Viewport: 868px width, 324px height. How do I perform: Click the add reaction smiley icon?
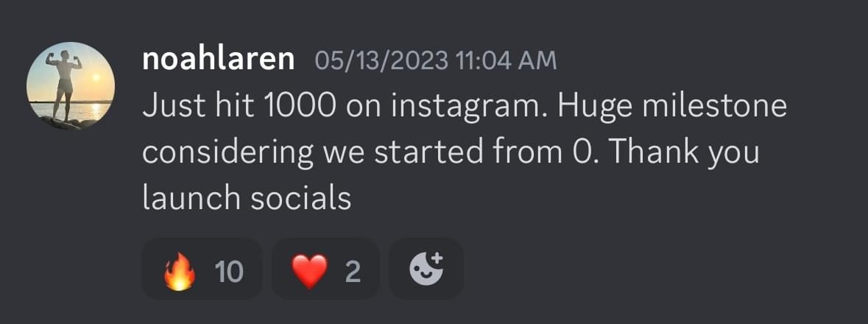coord(426,270)
